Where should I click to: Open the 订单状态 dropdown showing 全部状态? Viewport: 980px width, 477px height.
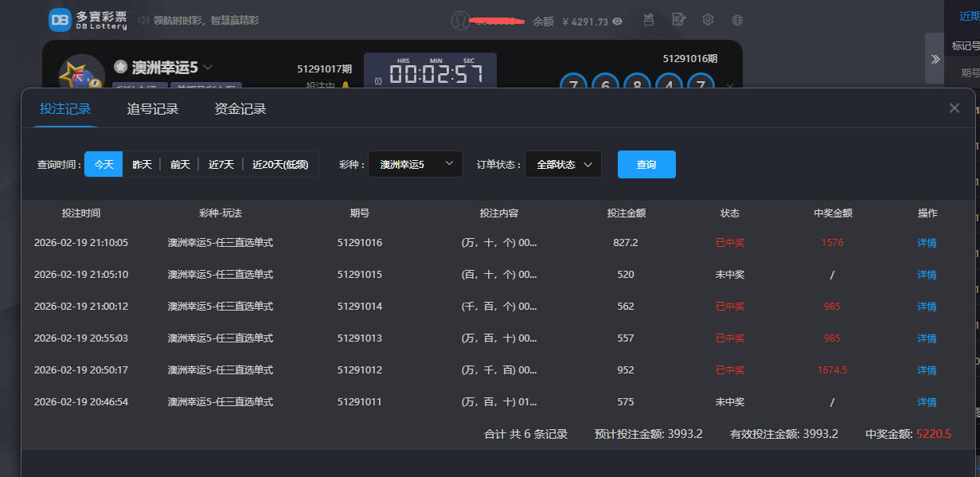[563, 164]
